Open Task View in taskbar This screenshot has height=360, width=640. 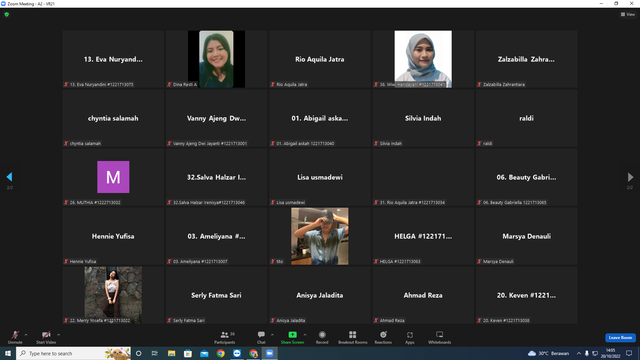click(155, 353)
